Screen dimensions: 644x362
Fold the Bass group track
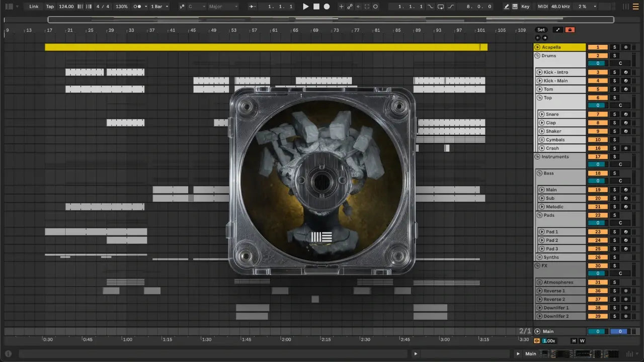539,173
